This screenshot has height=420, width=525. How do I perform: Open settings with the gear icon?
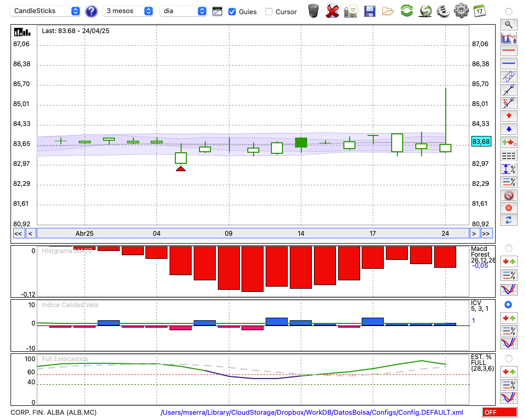point(461,11)
